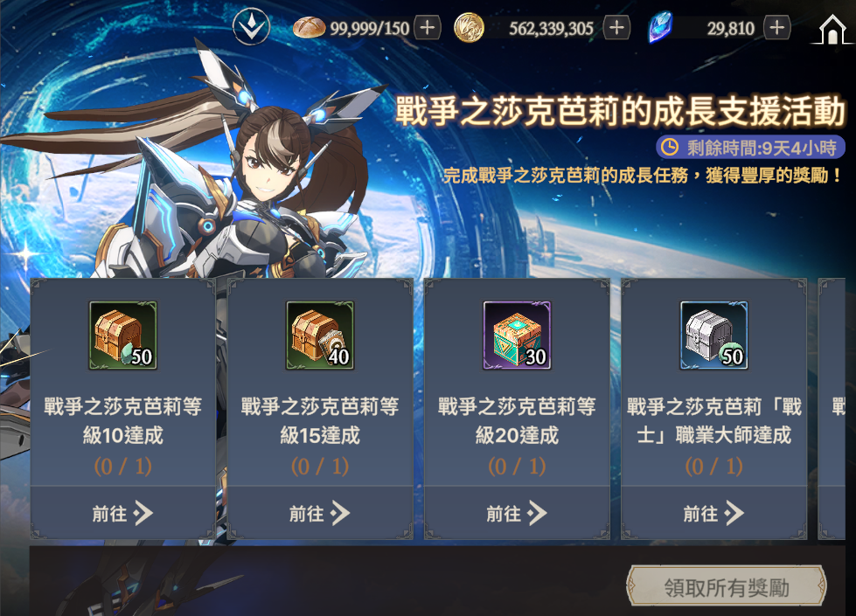Screen dimensions: 856x616
Task: View silver chest reward with 50 count
Action: pos(714,336)
